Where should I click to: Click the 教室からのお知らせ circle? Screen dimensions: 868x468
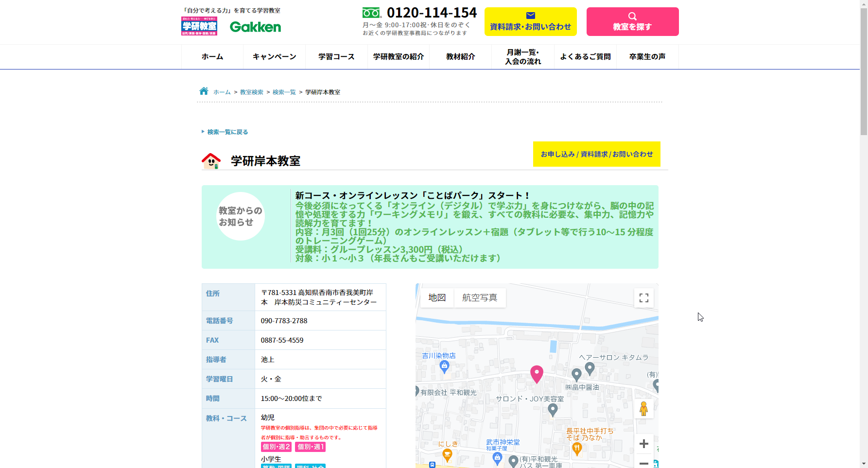point(241,216)
